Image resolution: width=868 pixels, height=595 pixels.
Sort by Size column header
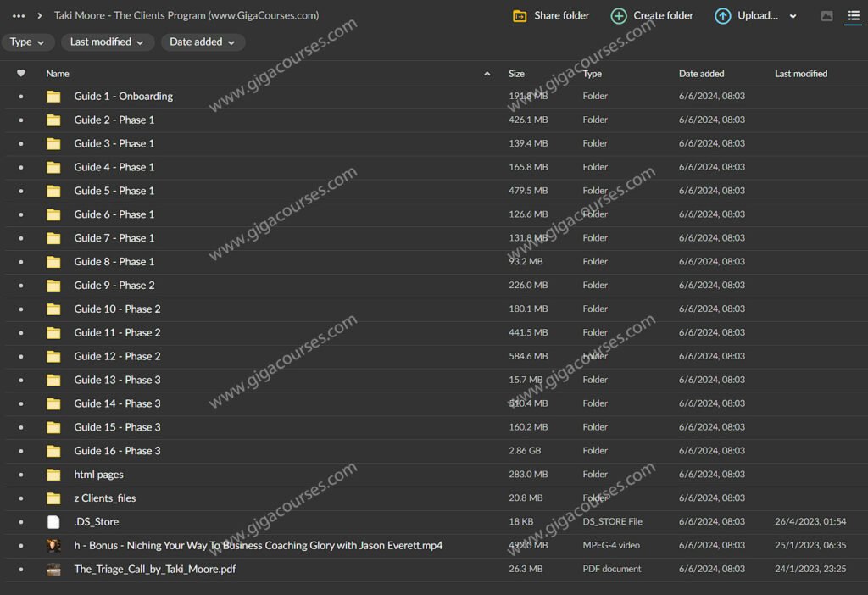coord(516,74)
